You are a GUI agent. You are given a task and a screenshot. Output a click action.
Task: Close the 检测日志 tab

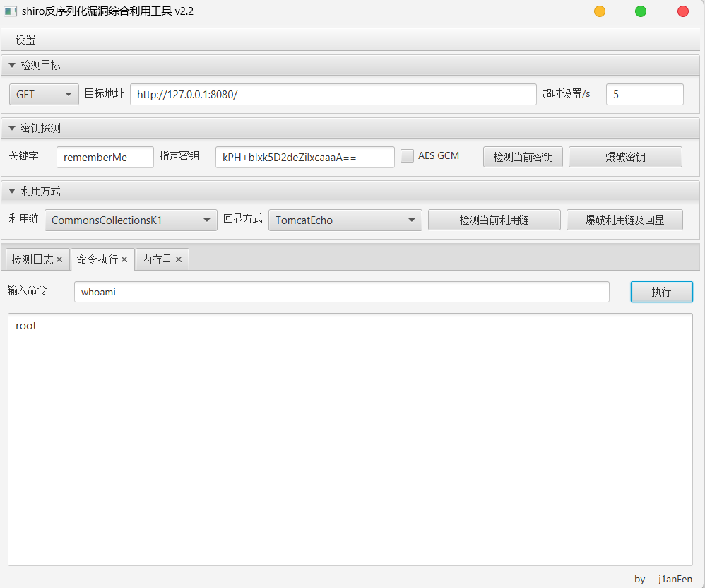tap(59, 259)
